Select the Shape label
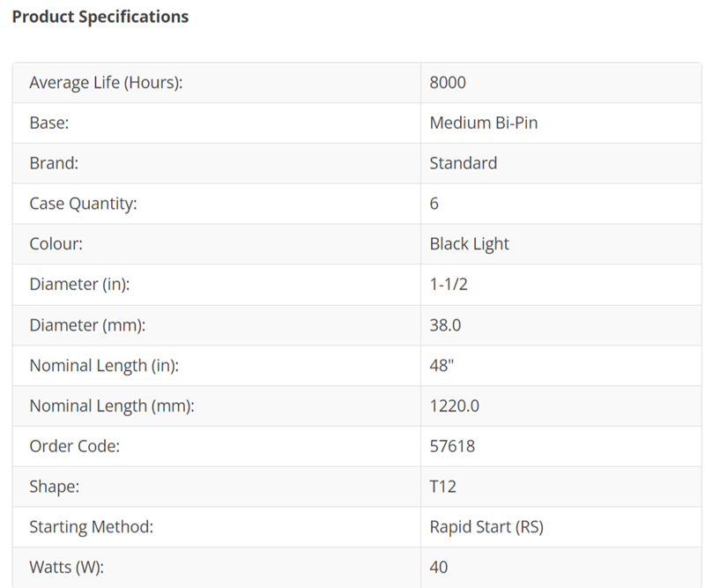Image resolution: width=705 pixels, height=588 pixels. (55, 487)
